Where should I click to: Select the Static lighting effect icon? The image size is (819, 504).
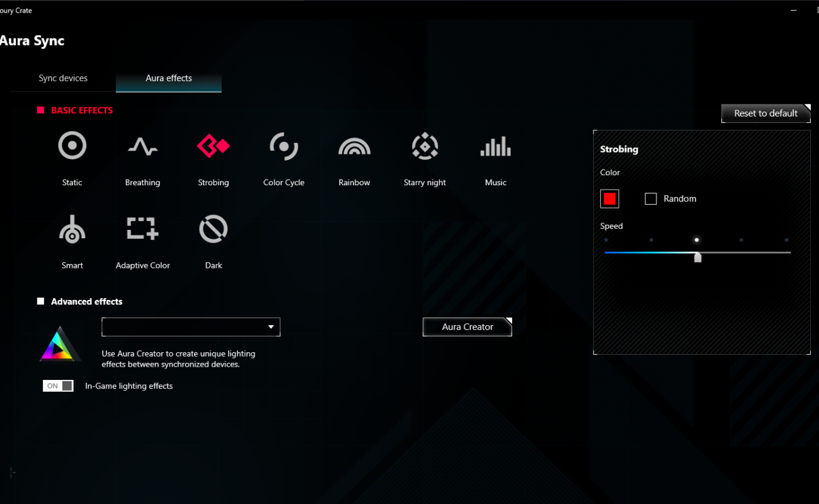click(72, 146)
